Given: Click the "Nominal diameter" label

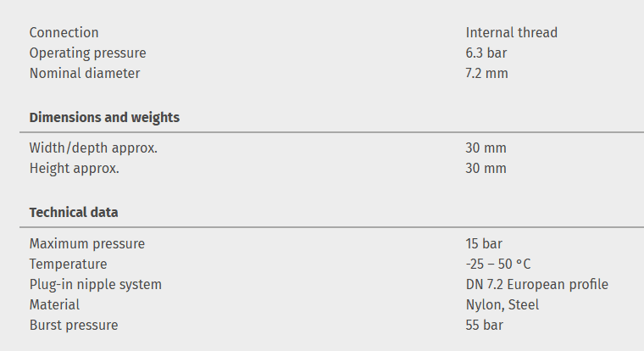Looking at the screenshot, I should [85, 73].
